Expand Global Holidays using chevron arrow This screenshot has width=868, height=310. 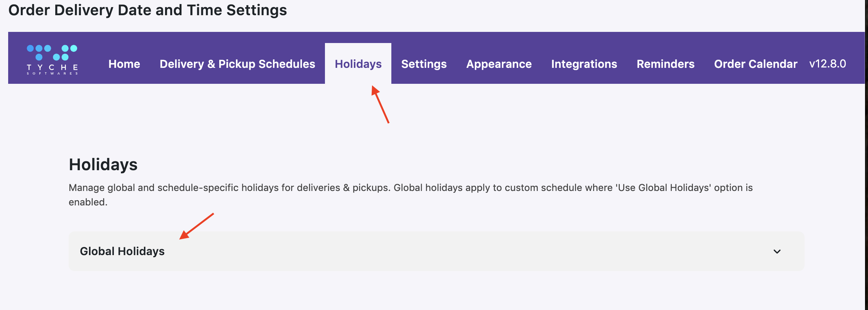tap(777, 251)
